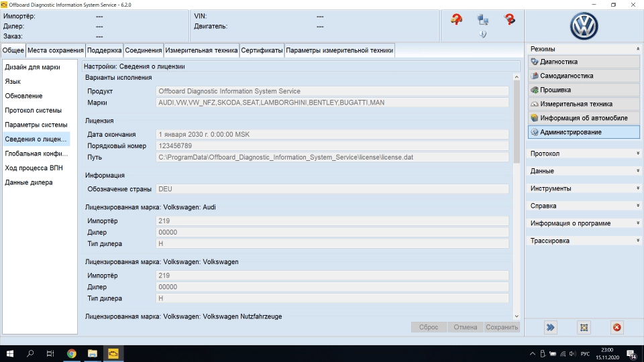Image resolution: width=644 pixels, height=362 pixels.
Task: Select the Прошивка mode button
Action: click(584, 90)
